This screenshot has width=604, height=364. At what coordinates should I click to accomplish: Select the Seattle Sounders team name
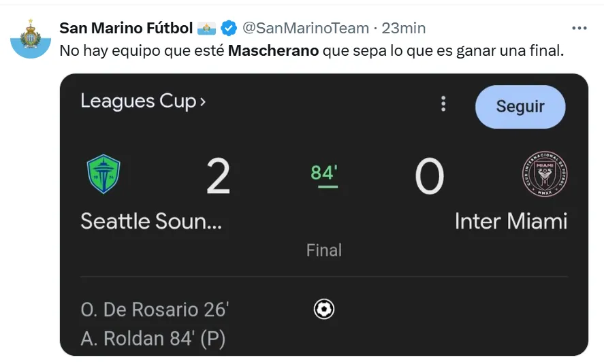(x=151, y=221)
